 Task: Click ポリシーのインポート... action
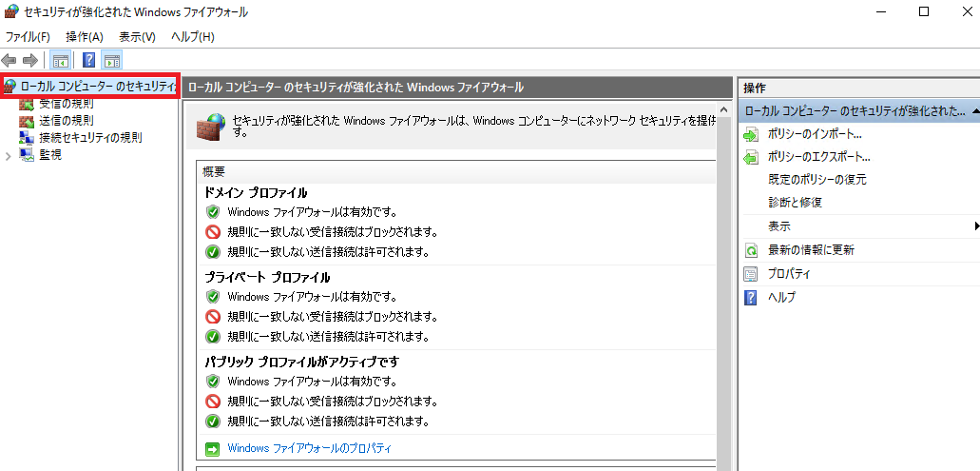815,134
